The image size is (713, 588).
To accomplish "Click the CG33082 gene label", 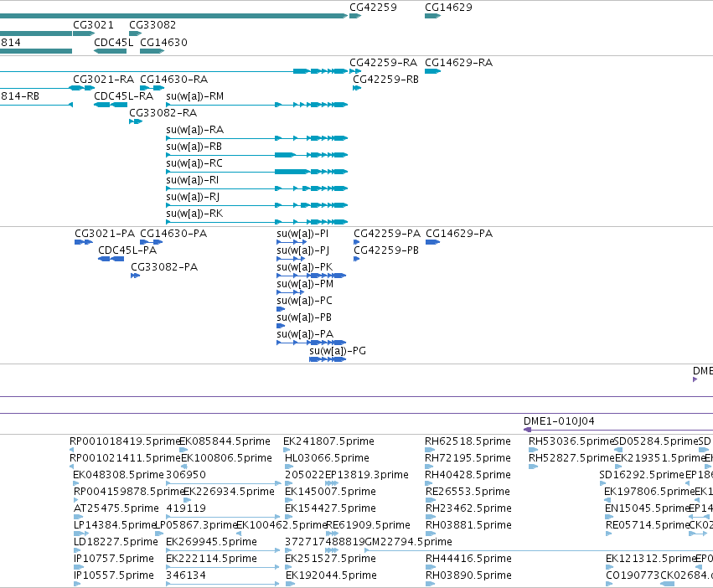I will pyautogui.click(x=152, y=24).
